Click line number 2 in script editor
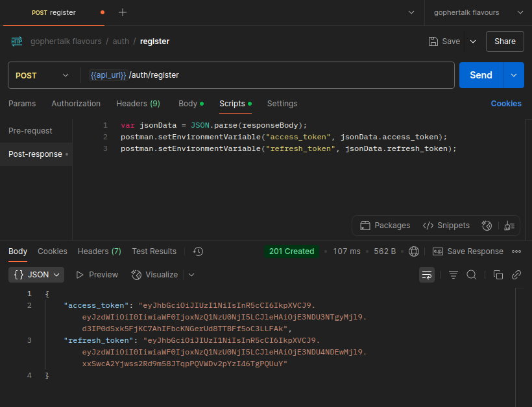Image resolution: width=532 pixels, height=407 pixels. (x=105, y=137)
